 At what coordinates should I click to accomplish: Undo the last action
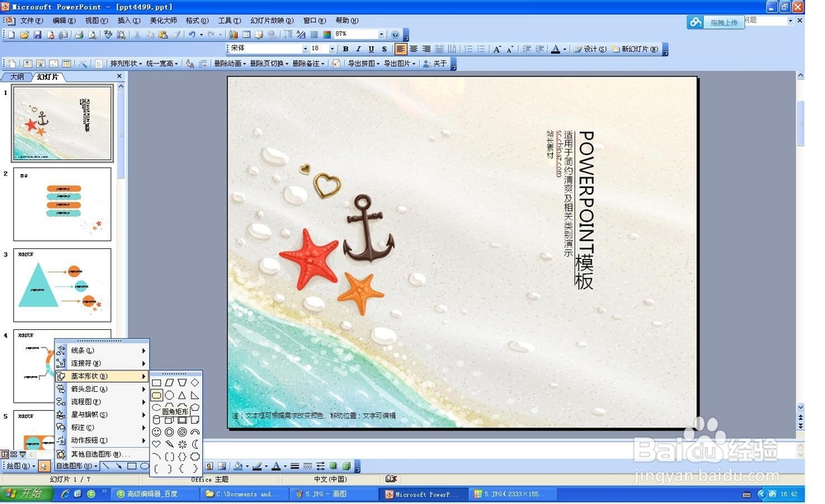191,35
